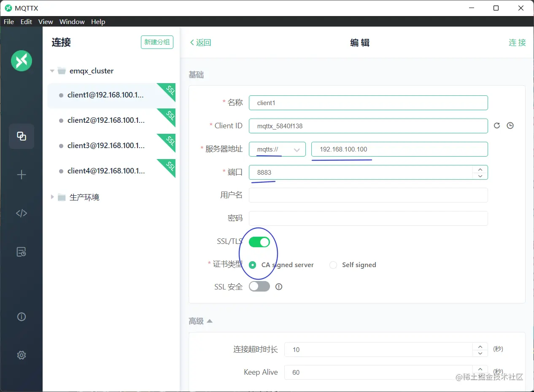Click the SSL 安全 info icon
Screen dimensions: 534x392
point(279,287)
